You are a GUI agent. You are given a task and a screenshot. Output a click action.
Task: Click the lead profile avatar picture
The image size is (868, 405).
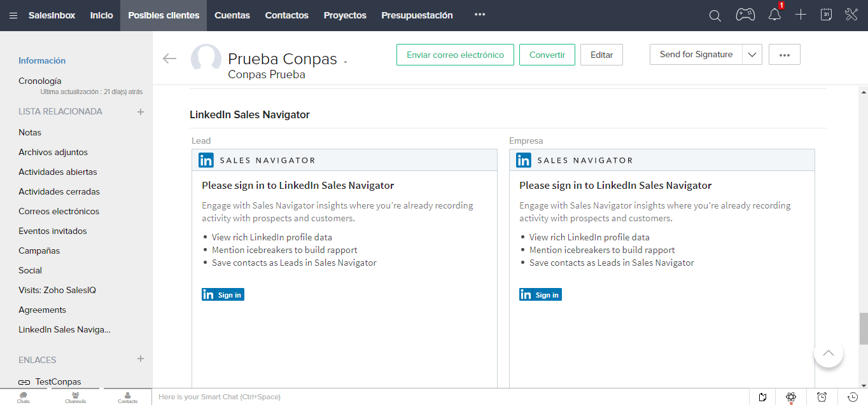click(206, 60)
